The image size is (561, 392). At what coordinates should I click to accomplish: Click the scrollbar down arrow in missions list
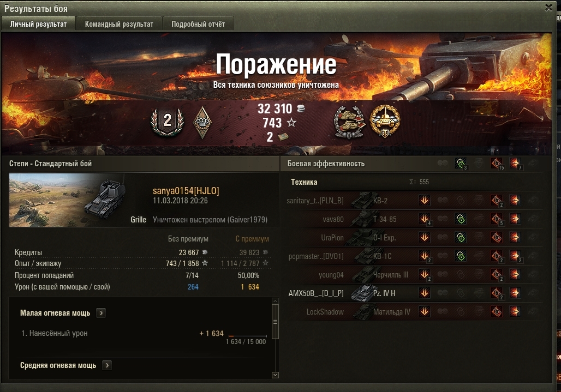(275, 375)
